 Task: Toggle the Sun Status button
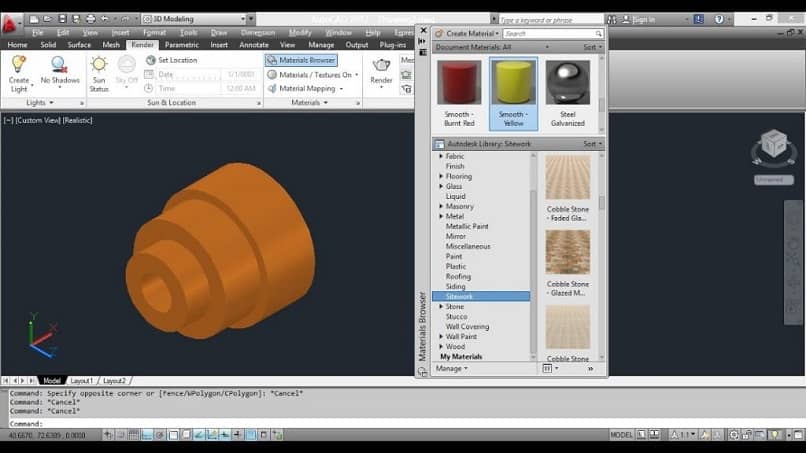99,67
